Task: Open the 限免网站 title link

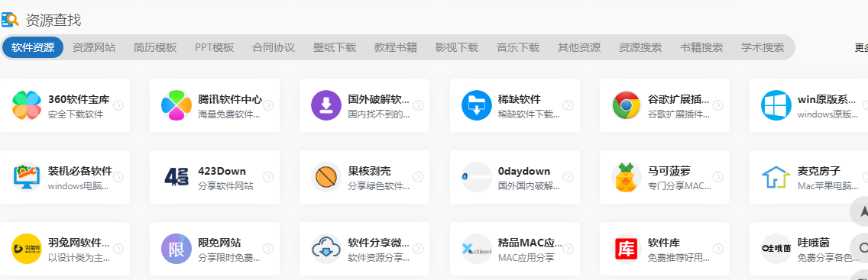Action: pos(220,243)
